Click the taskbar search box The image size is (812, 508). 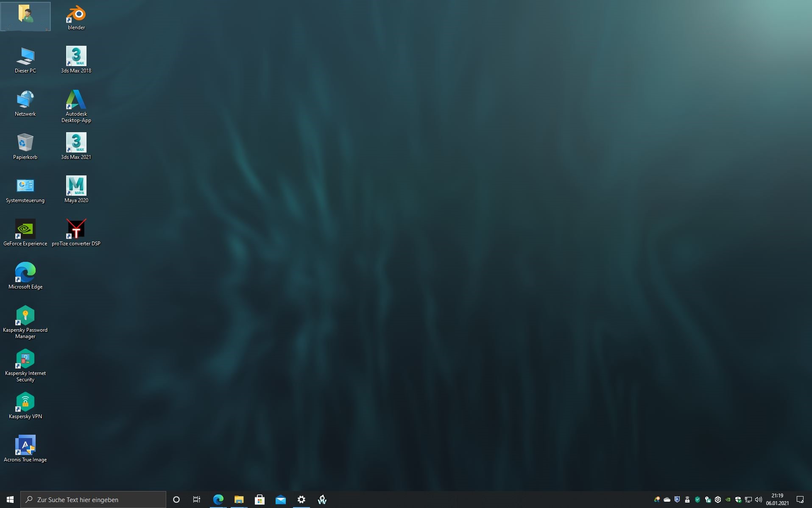tap(93, 500)
